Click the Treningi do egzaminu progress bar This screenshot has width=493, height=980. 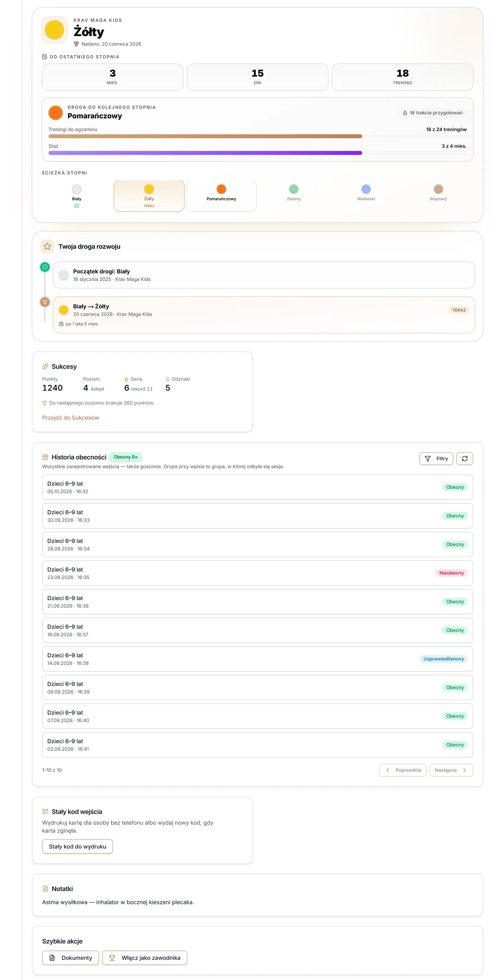258,136
